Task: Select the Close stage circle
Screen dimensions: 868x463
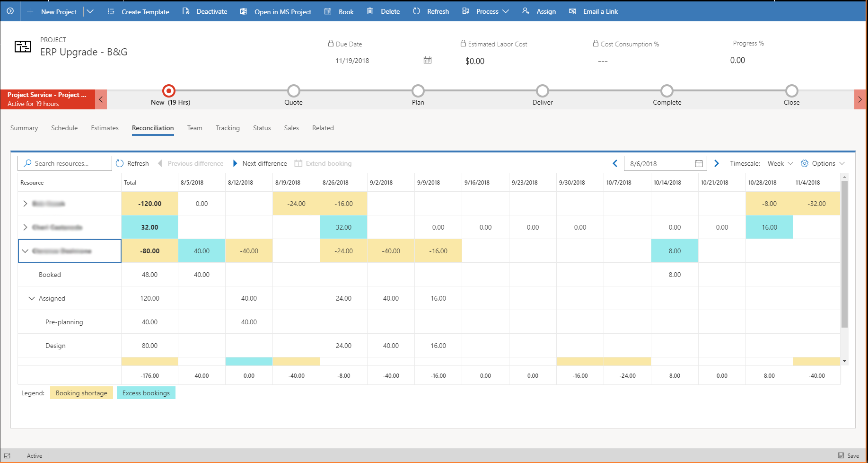Action: click(792, 90)
